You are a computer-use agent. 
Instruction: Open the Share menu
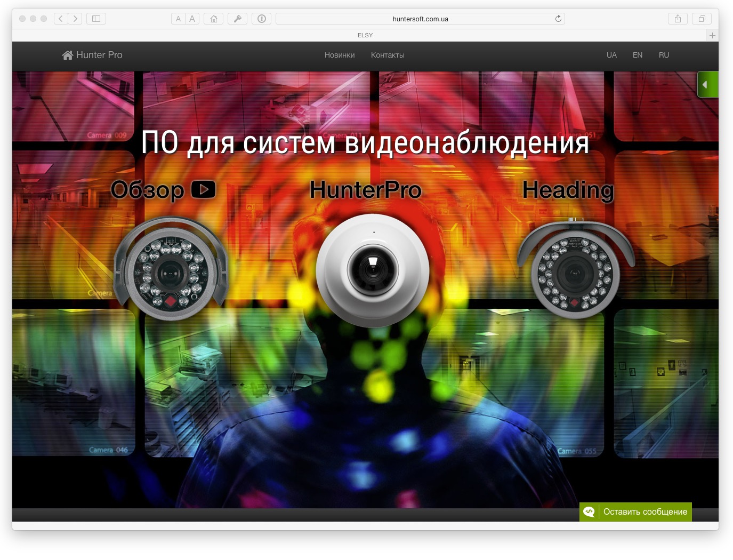pyautogui.click(x=678, y=19)
